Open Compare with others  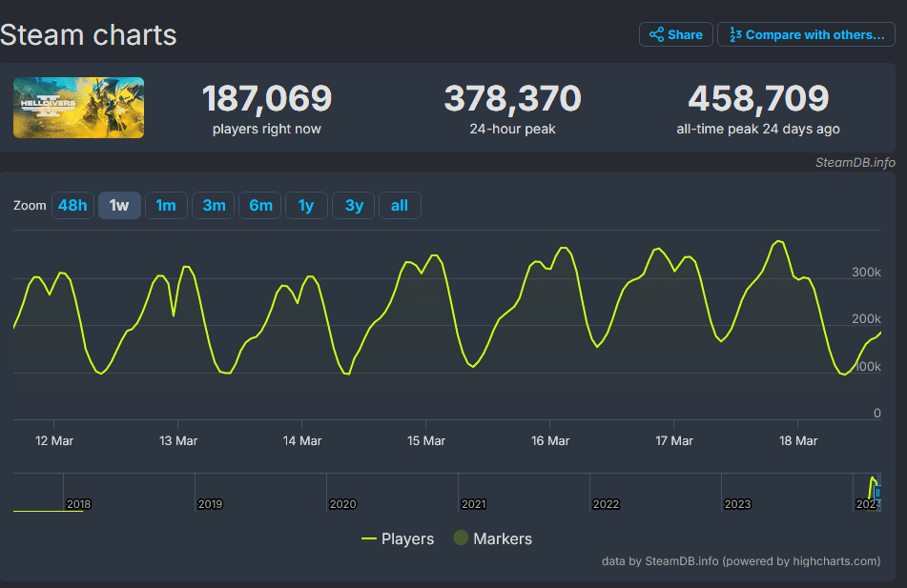pos(806,34)
